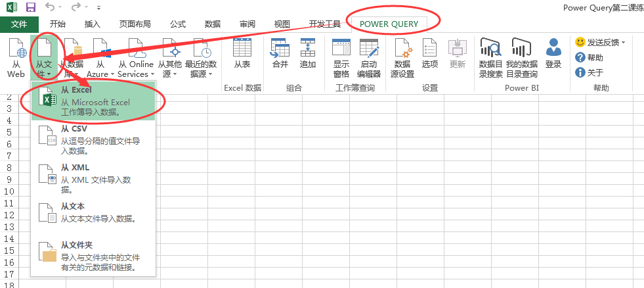Click the Help (帮助) button
644x288 pixels.
[589, 58]
